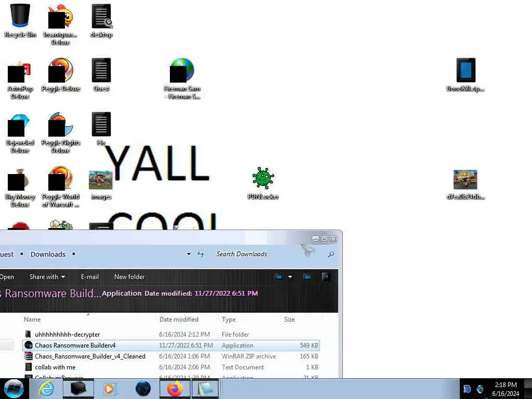The image size is (532, 399).
Task: Open Peggle World of Warcraft shortcut
Action: click(x=61, y=187)
